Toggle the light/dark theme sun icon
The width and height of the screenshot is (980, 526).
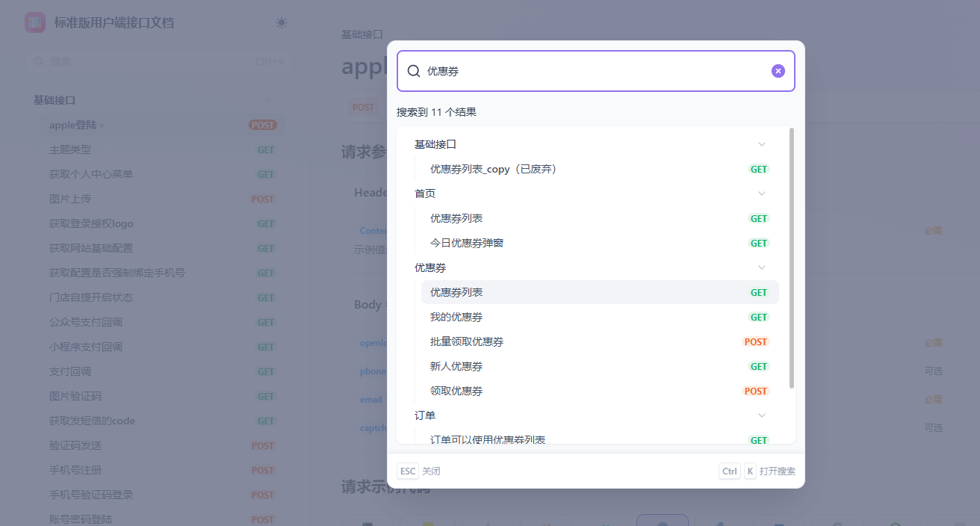(281, 22)
